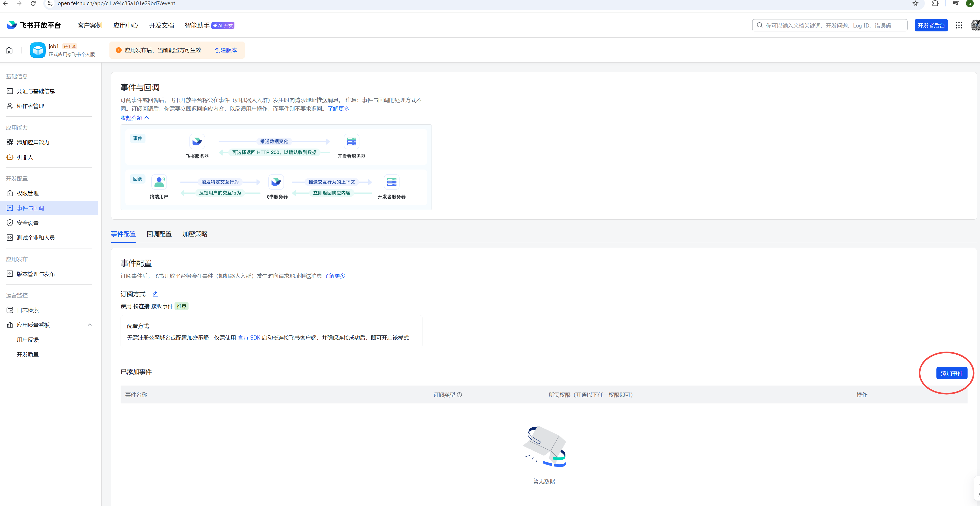The width and height of the screenshot is (980, 506).
Task: Click the 开发者后台 button
Action: [931, 25]
